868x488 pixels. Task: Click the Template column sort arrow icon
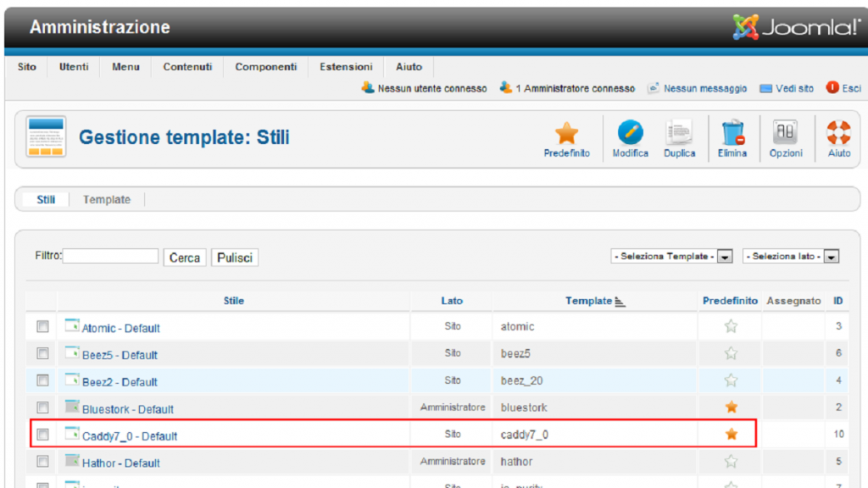(620, 302)
